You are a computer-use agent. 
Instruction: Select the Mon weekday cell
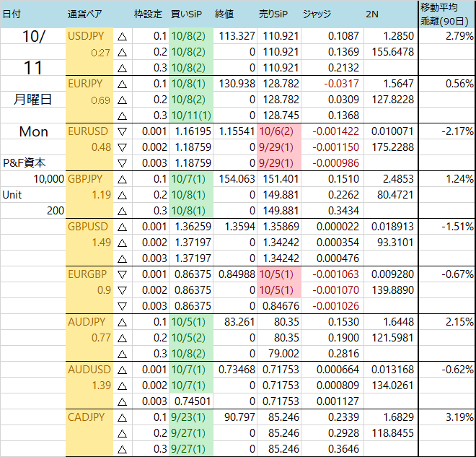[33, 131]
